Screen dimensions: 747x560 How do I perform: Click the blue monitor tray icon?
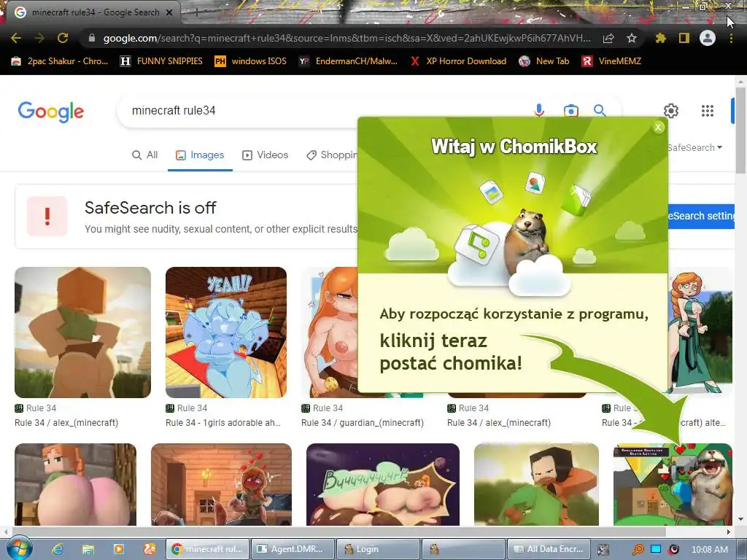pos(656,549)
